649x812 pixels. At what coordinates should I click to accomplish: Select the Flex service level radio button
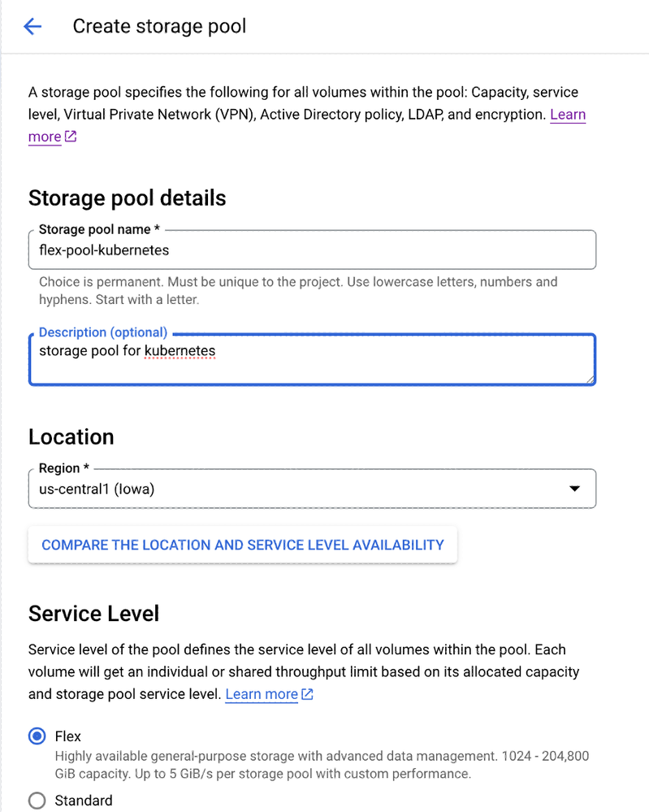(37, 736)
